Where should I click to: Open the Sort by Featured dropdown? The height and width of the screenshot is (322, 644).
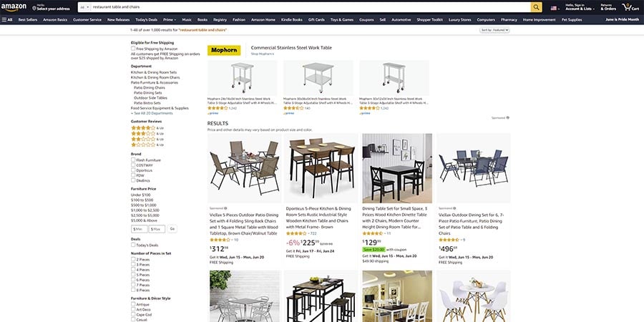point(494,30)
